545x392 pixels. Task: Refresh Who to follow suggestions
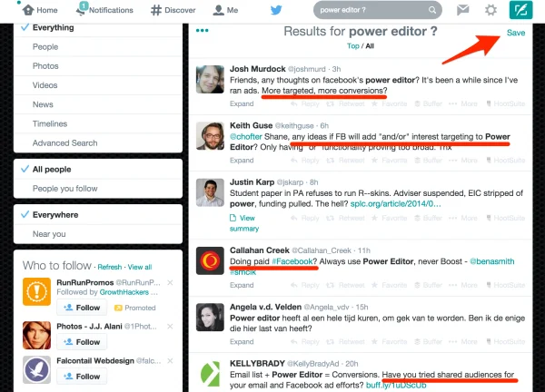pyautogui.click(x=110, y=267)
